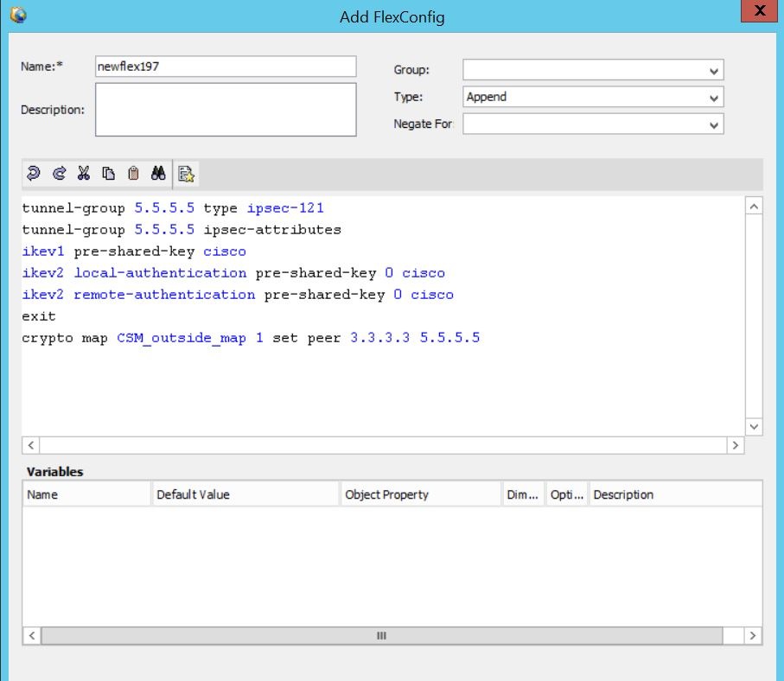Screen dimensions: 784x681
Task: Click the Redo icon in editor toolbar
Action: pos(59,174)
